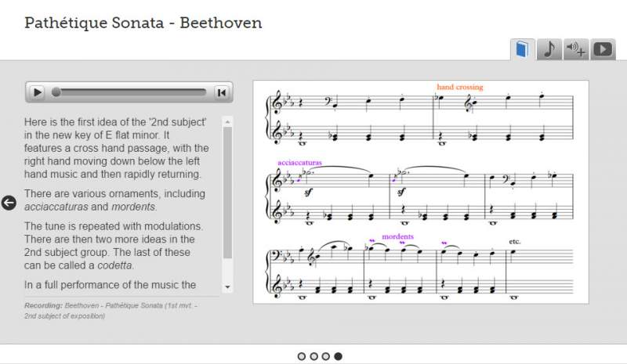627x364 pixels.
Task: Select the fourth filled page dot
Action: [x=339, y=356]
